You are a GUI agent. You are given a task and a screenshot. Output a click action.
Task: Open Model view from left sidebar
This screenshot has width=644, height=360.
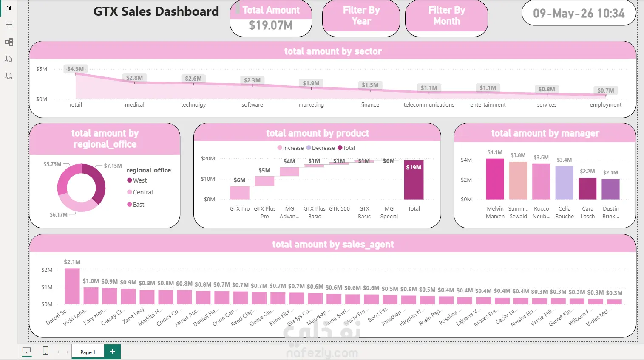9,42
